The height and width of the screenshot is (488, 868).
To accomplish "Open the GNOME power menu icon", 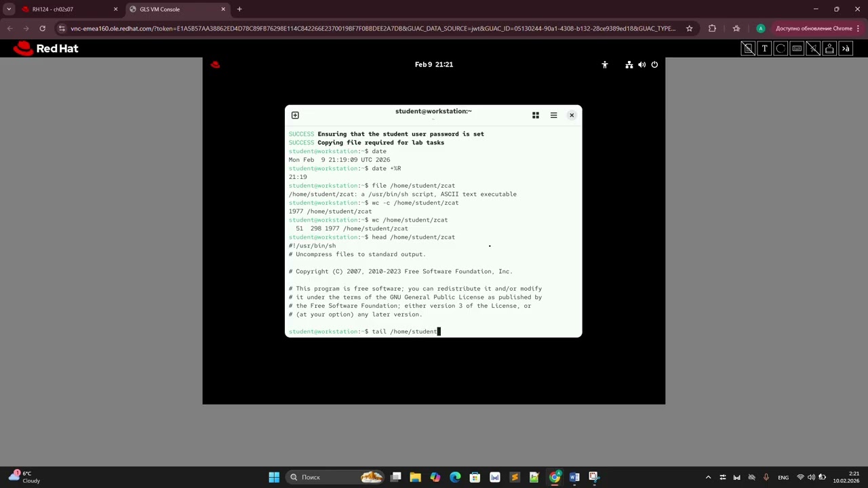I will 654,64.
